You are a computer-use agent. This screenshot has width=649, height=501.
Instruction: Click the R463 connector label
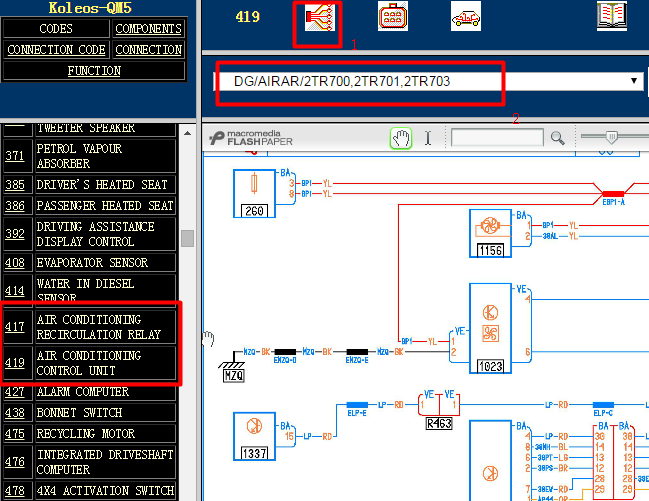pyautogui.click(x=439, y=423)
